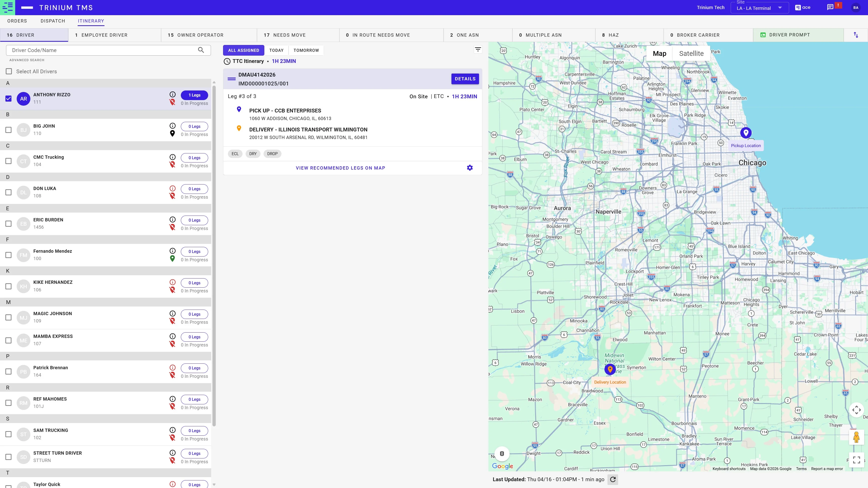This screenshot has height=488, width=868.
Task: Click the info icon for BIG JOHN
Action: point(172,126)
